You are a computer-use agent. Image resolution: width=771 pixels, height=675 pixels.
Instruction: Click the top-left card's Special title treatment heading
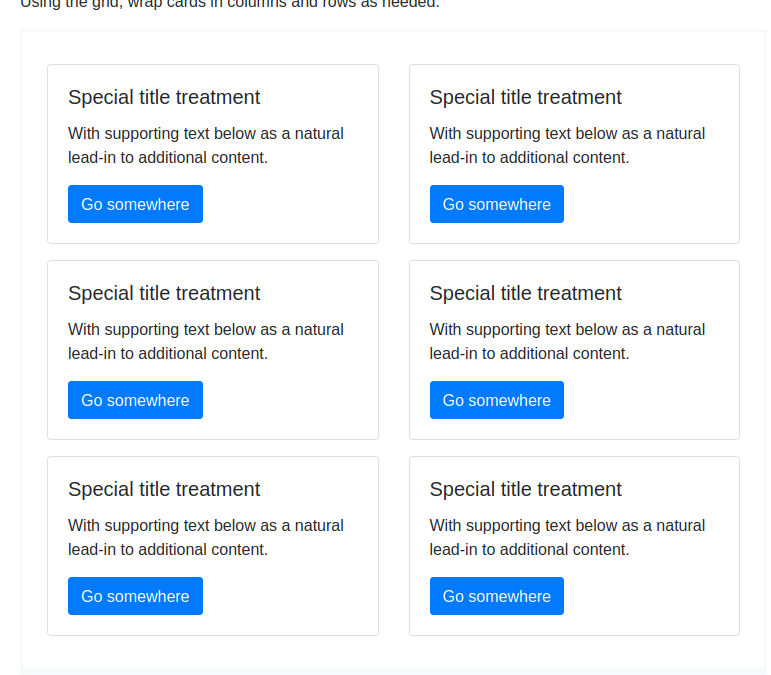point(164,97)
